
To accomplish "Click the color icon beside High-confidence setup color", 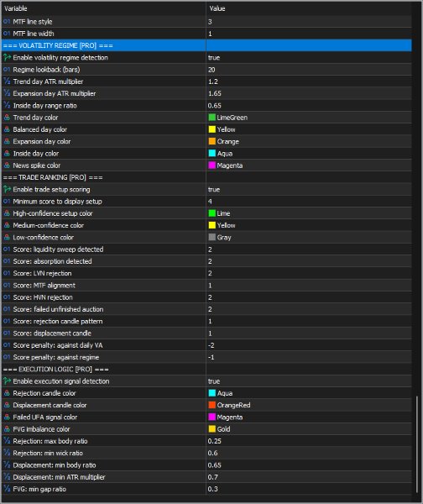I will [x=7, y=213].
